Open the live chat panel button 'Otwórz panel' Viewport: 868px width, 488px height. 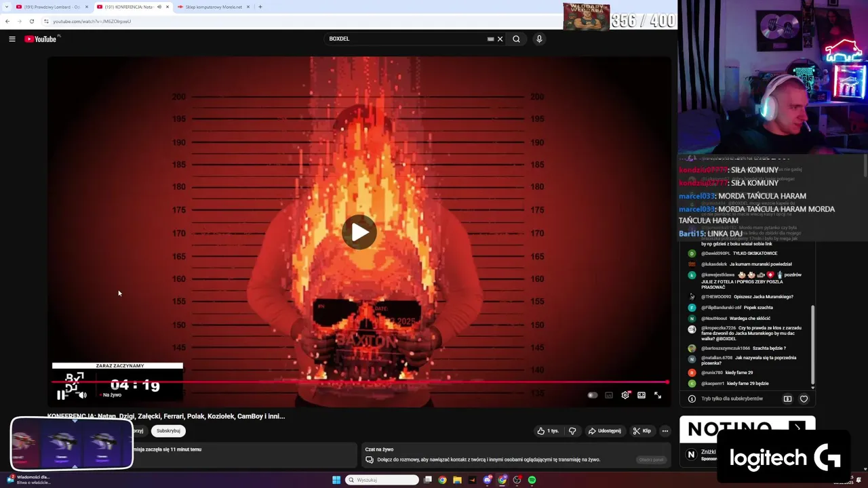pos(651,460)
